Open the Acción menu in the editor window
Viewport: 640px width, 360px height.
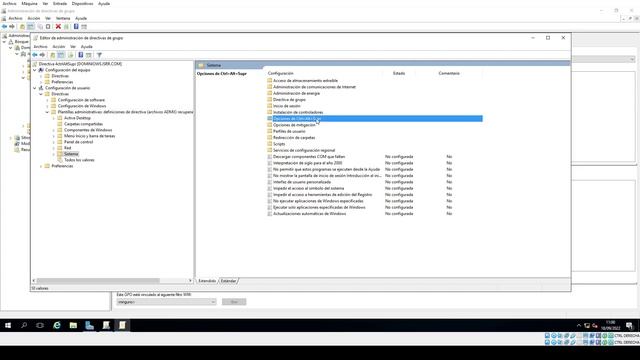(59, 47)
